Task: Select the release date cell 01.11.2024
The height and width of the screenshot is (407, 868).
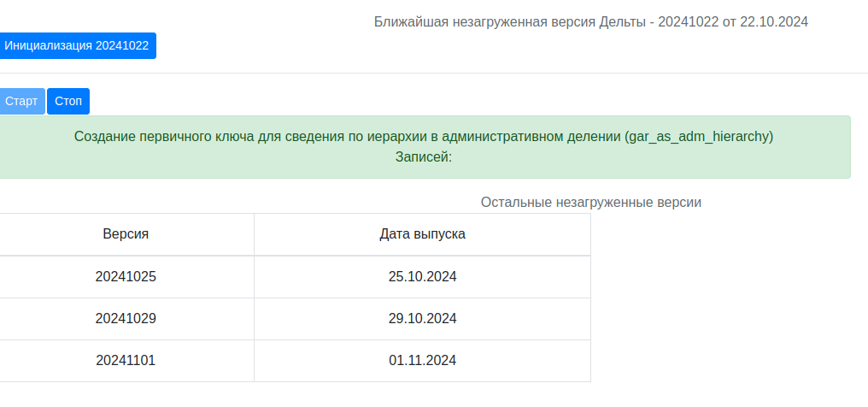Action: [422, 361]
